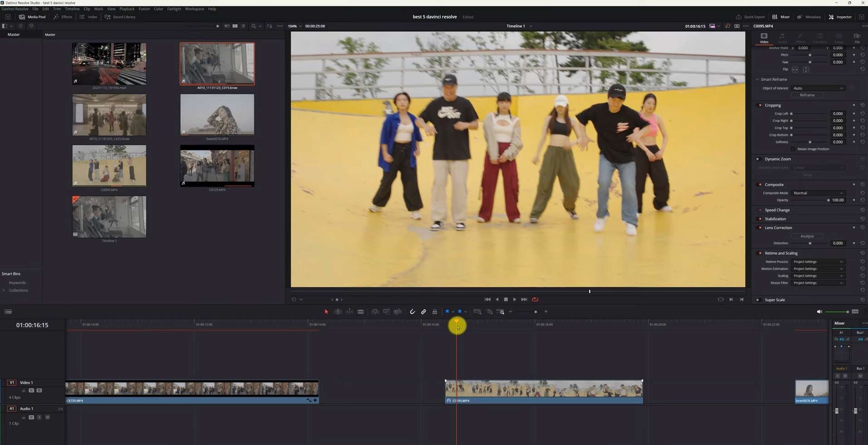Image resolution: width=868 pixels, height=445 pixels.
Task: Play forward button
Action: (515, 299)
